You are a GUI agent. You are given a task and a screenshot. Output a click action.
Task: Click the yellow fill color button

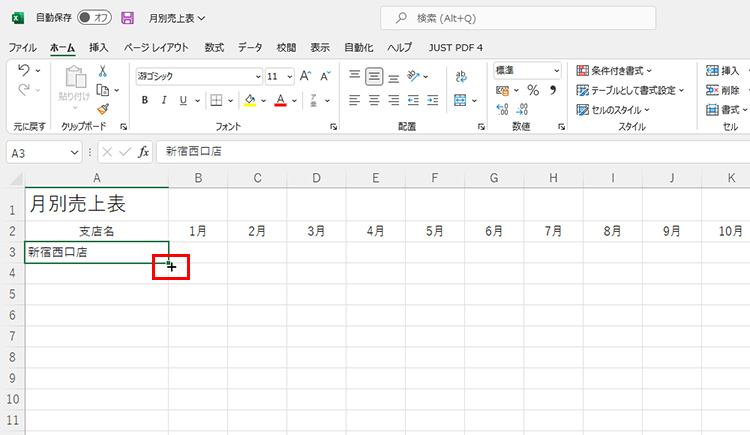pyautogui.click(x=250, y=100)
